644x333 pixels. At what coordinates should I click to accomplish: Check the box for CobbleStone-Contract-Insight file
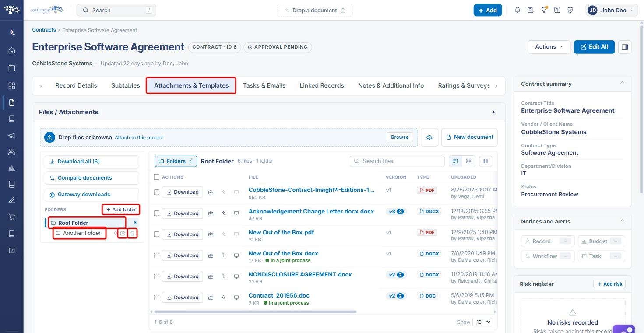157,192
